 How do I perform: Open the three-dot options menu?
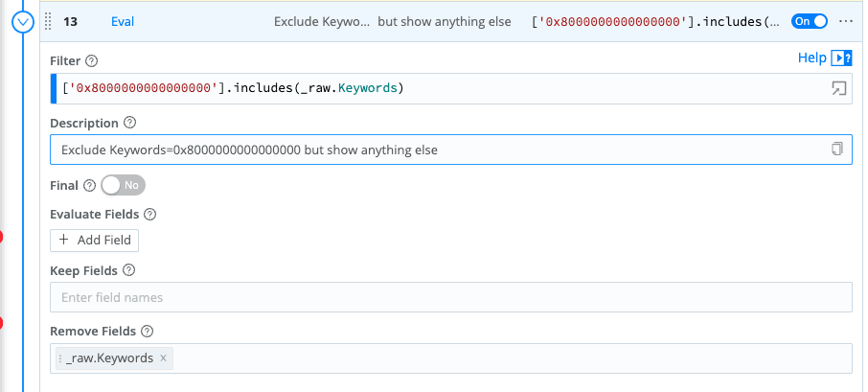(x=845, y=21)
